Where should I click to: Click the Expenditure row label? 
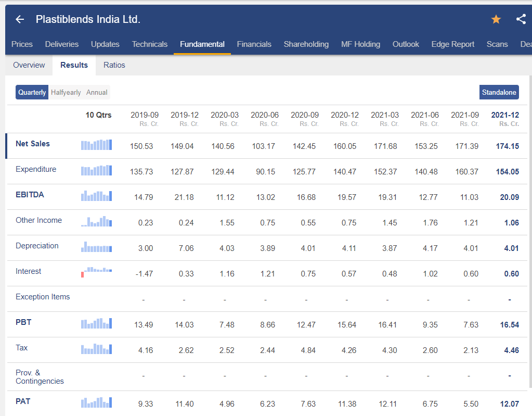point(36,169)
